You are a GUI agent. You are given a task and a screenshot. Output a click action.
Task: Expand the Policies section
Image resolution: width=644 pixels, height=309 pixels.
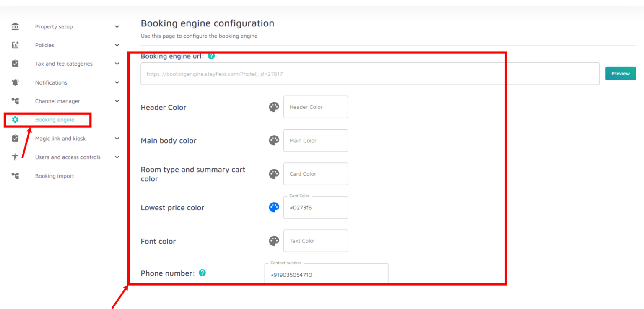click(x=117, y=45)
